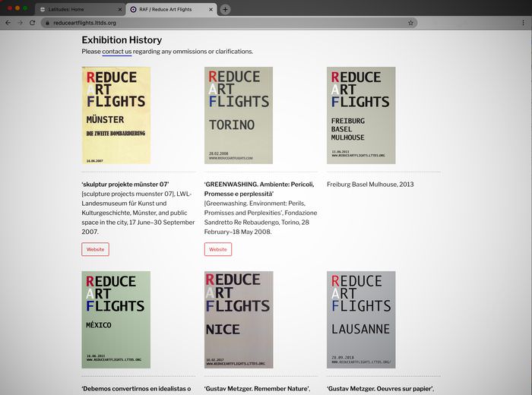Select the RAF / Reduce Art Flights tab
Viewport: 532px width, 395px height.
click(x=171, y=9)
